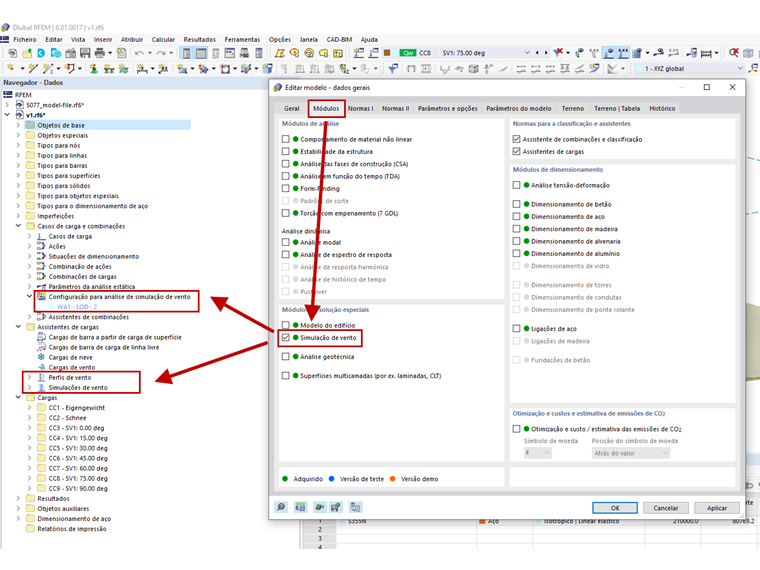Check Ligações de aço checkbox
This screenshot has width=760, height=570.
(516, 329)
